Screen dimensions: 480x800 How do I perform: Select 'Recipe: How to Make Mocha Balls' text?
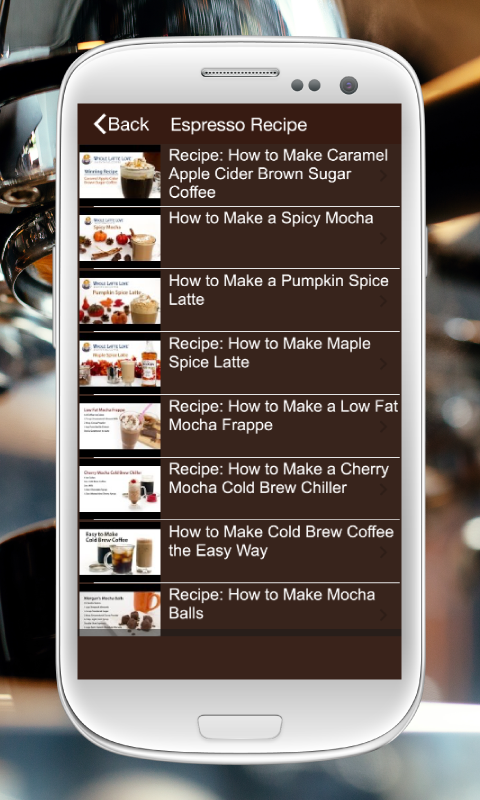coord(272,604)
